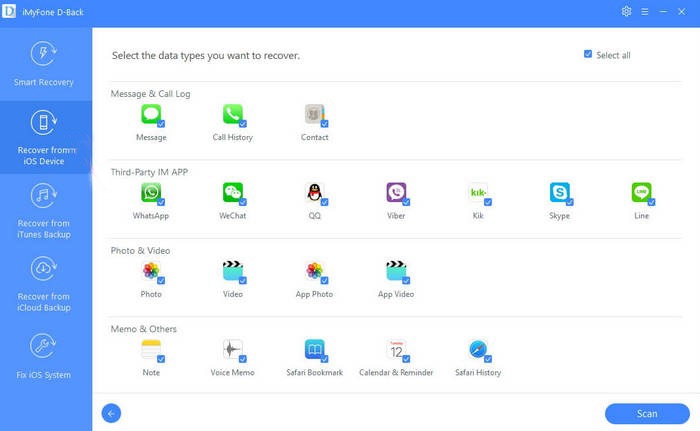Click the Photo & Video heading
Screen dimensions: 700x431
pos(140,251)
